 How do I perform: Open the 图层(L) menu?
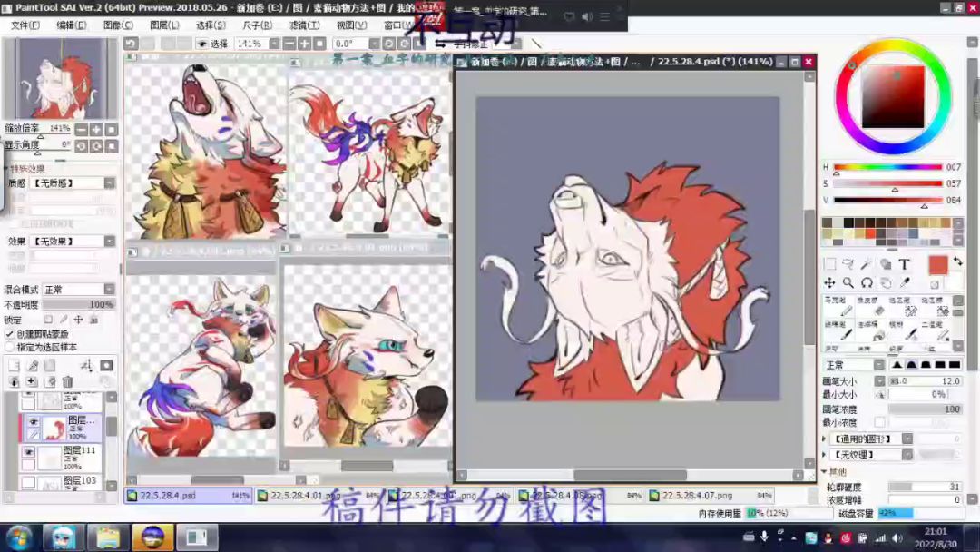pos(164,25)
